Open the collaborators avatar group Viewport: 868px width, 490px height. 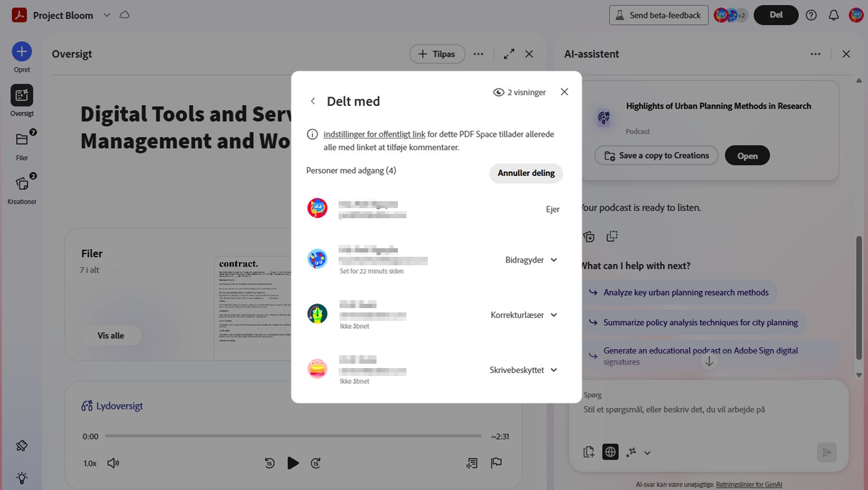click(730, 15)
